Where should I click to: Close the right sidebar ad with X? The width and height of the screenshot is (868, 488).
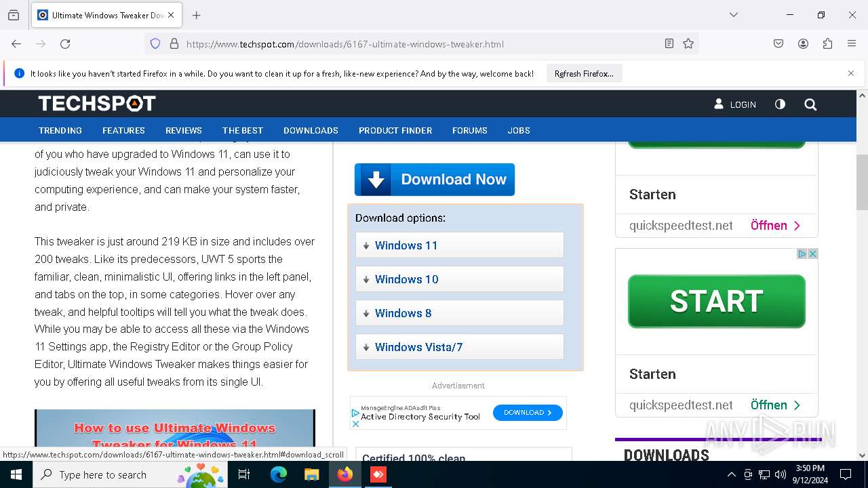tap(813, 253)
